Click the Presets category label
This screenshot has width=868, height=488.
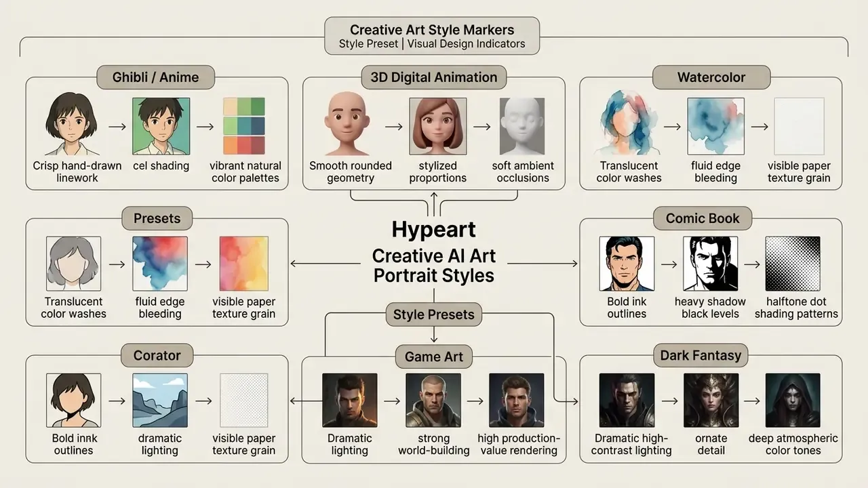(157, 219)
